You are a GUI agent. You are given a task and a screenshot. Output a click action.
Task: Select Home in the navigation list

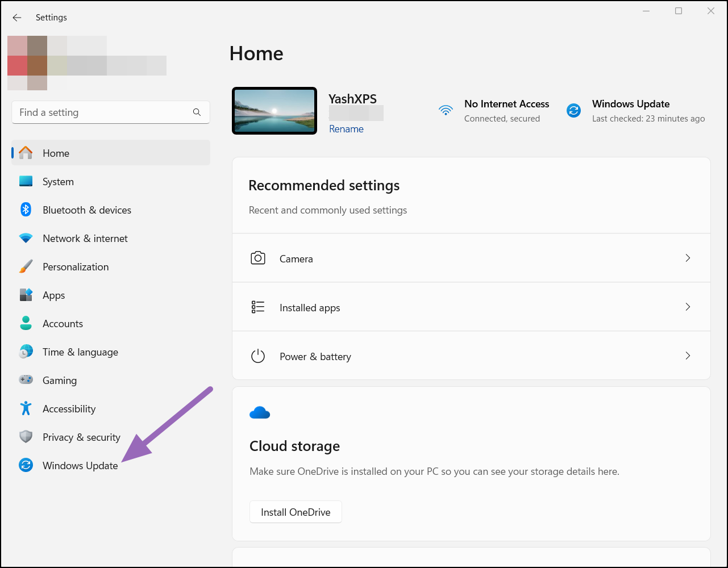click(x=56, y=153)
